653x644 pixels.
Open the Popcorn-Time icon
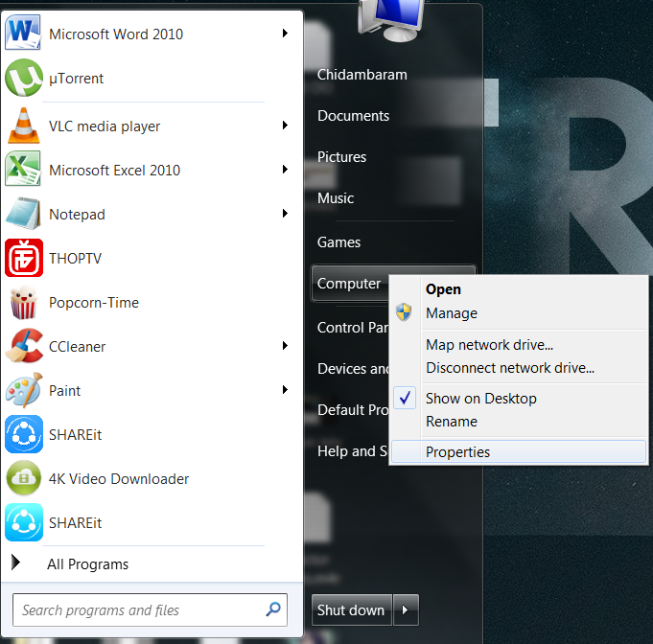24,303
